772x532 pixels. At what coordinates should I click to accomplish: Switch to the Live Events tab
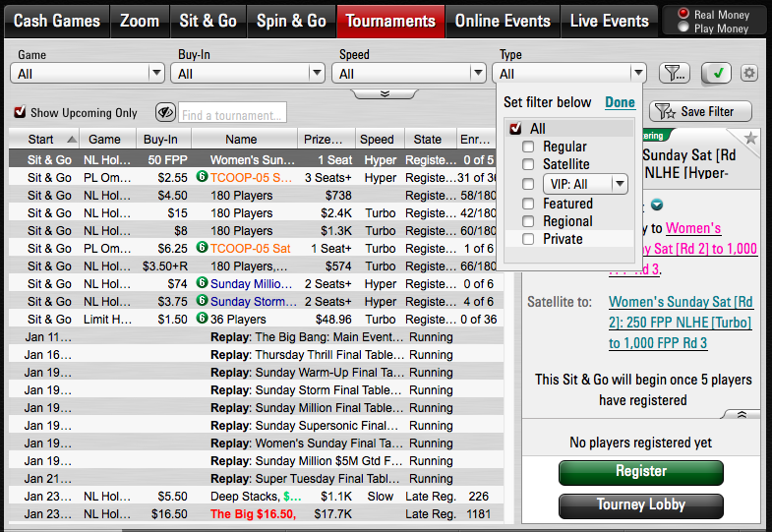pyautogui.click(x=610, y=21)
